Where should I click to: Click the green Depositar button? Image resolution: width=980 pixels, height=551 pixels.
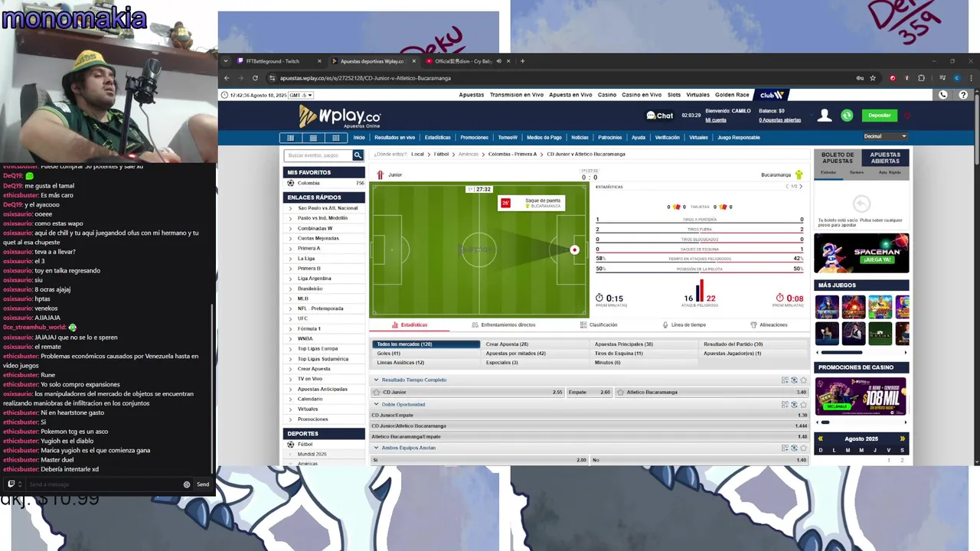(x=880, y=116)
